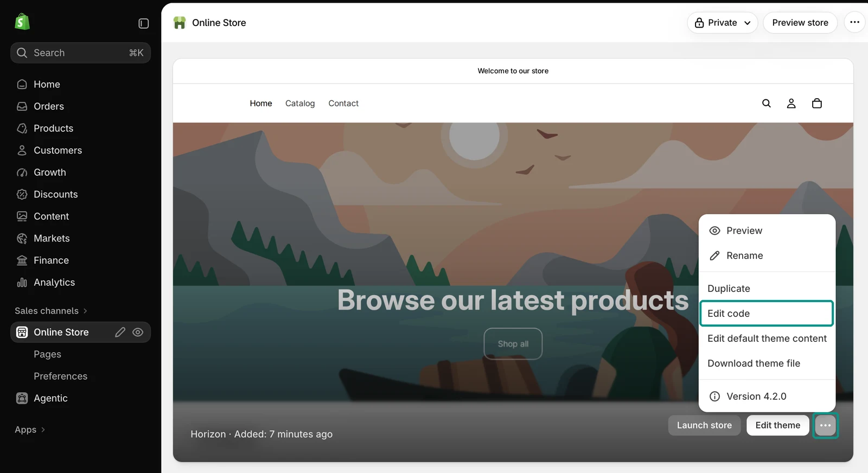Image resolution: width=868 pixels, height=473 pixels.
Task: Click the Growth icon in the sidebar
Action: coord(22,172)
